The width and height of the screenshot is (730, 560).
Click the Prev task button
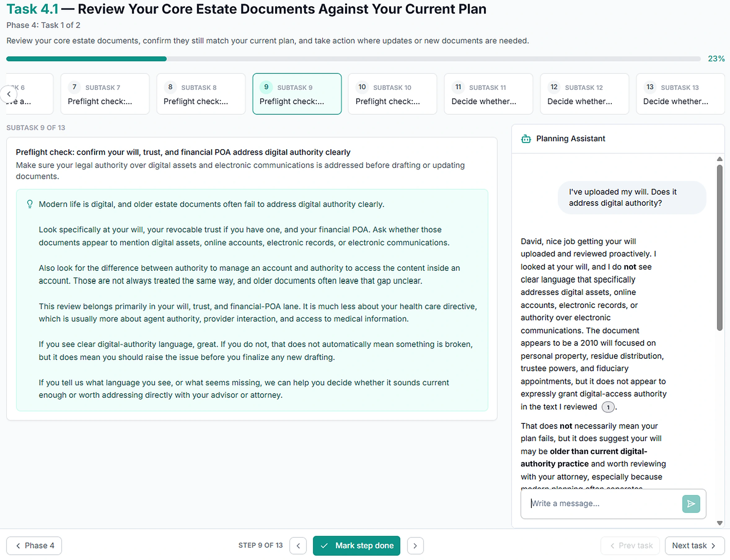tap(630, 546)
